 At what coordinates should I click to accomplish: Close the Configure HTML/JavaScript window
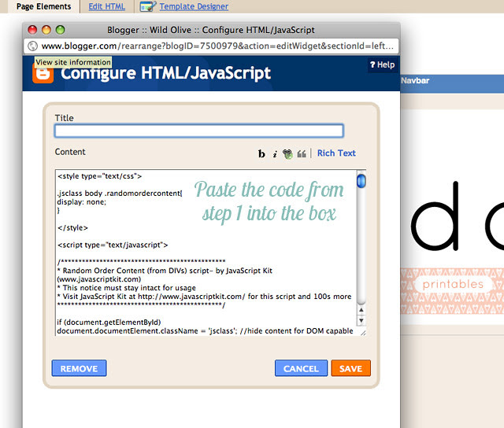[32, 30]
